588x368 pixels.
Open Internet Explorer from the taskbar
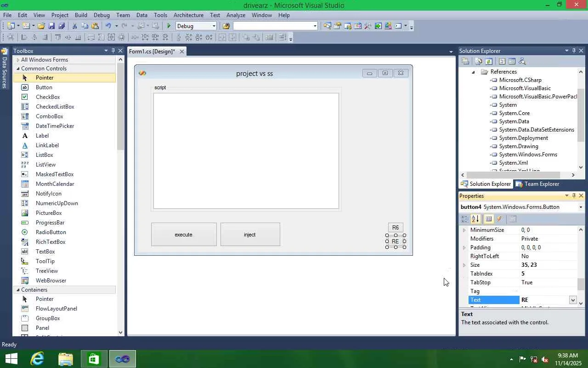[x=37, y=359]
